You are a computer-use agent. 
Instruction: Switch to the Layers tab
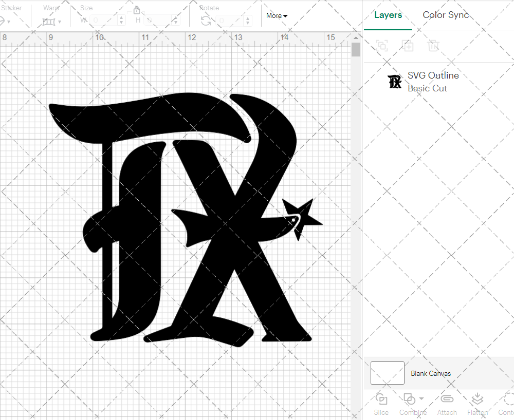(x=388, y=15)
